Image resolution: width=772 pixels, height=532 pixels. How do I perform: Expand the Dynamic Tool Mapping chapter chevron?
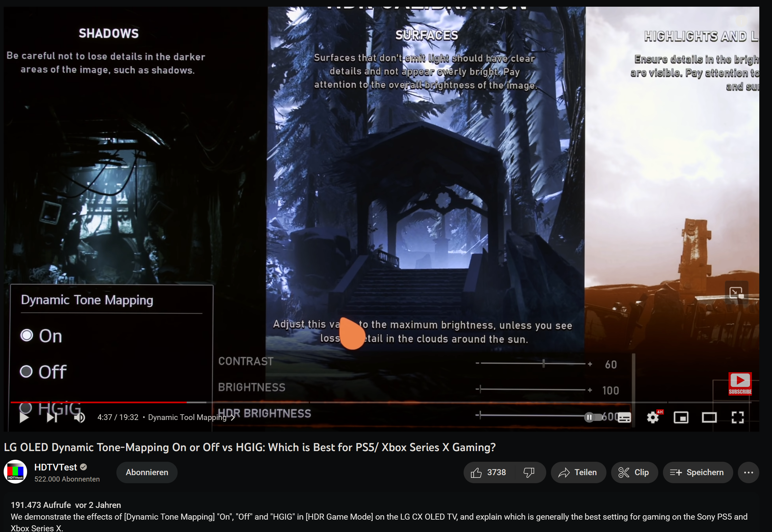[x=232, y=417]
